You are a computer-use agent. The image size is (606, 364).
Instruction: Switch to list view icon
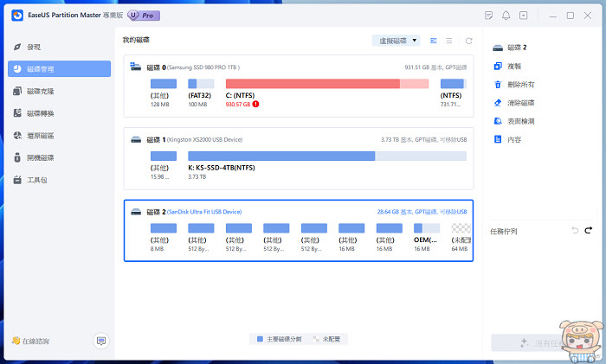[x=449, y=41]
